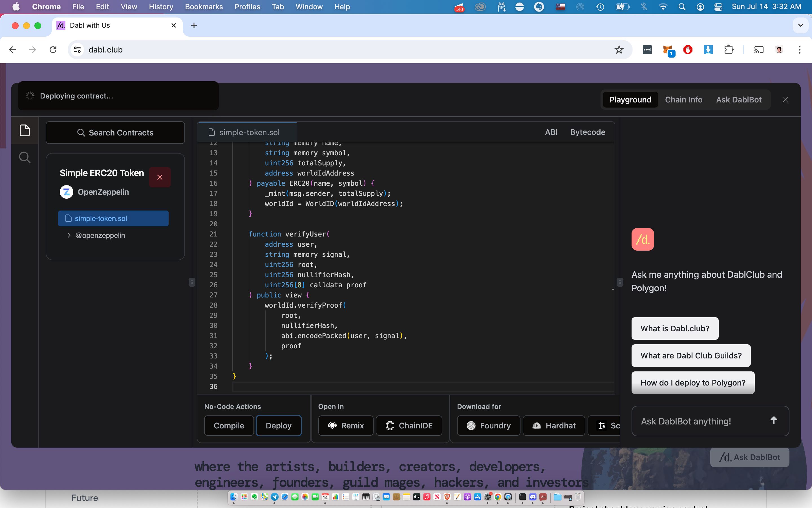Open the tab search dropdown chevron
812x508 pixels.
(x=801, y=25)
